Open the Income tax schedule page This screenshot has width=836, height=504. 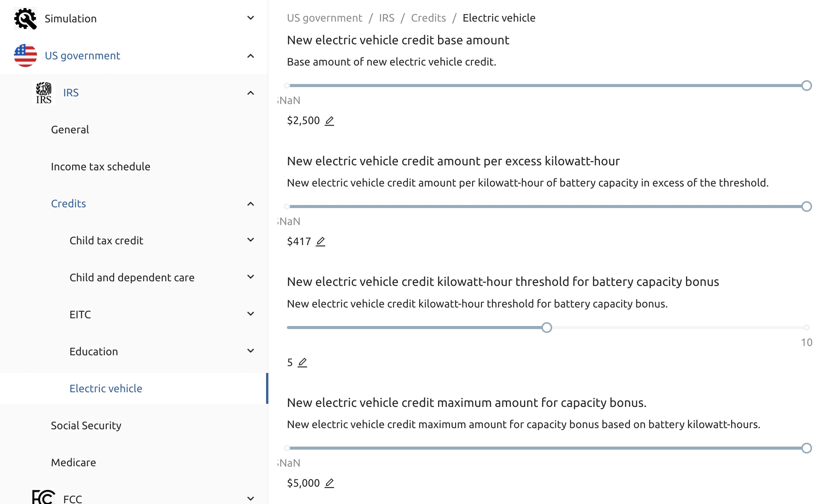coord(101,166)
